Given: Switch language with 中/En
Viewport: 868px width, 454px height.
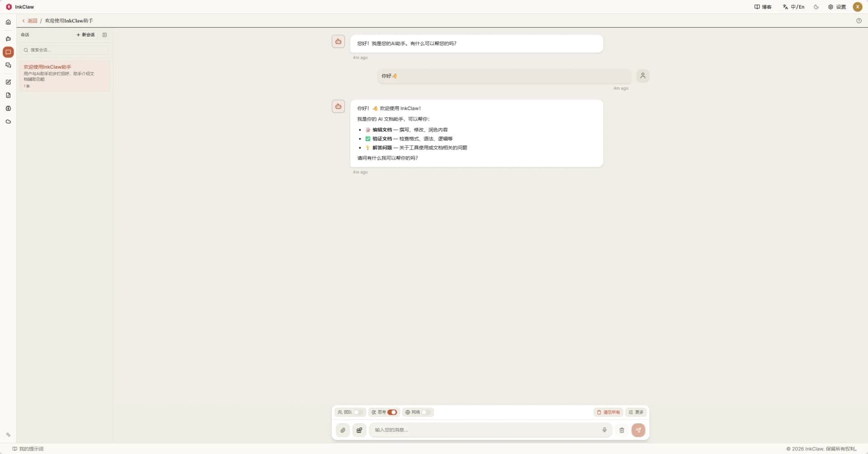Looking at the screenshot, I should (x=794, y=7).
